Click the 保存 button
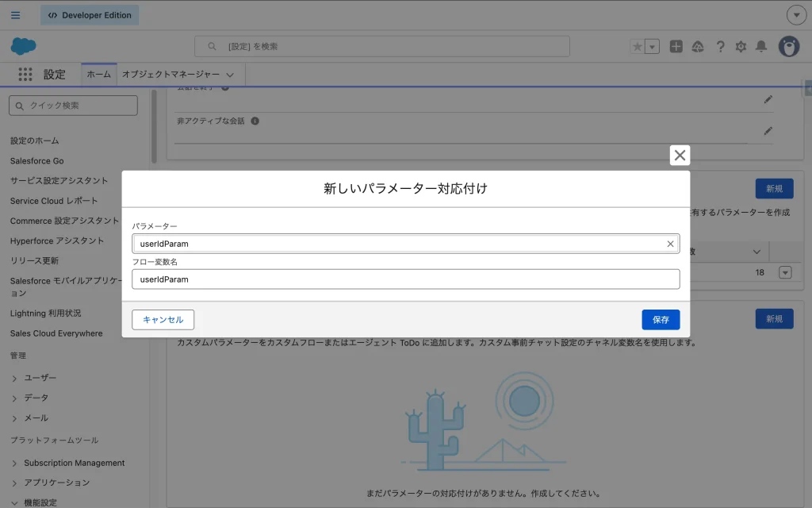 tap(661, 320)
